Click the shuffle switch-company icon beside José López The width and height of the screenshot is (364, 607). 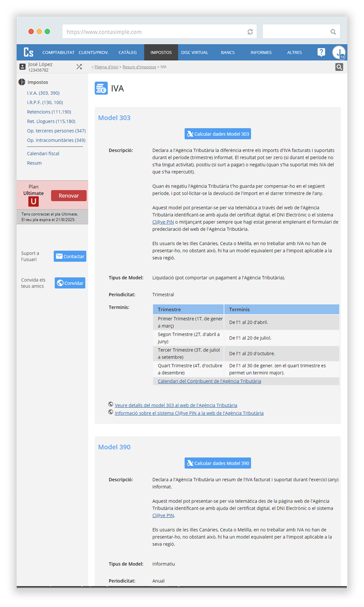[79, 67]
